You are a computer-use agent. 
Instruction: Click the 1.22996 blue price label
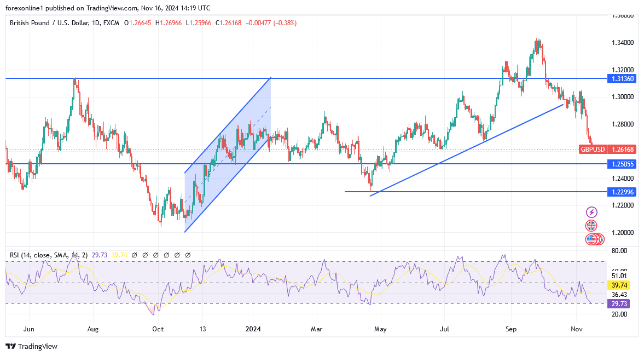[x=623, y=192]
